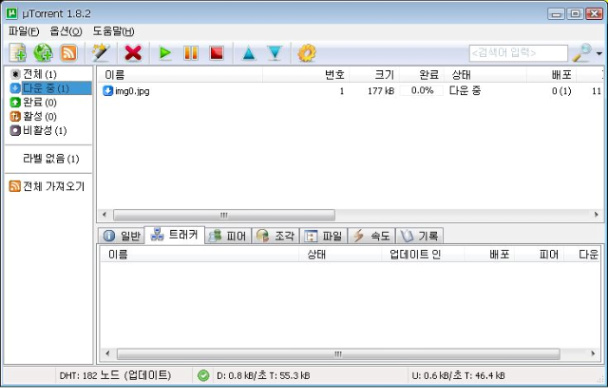The height and width of the screenshot is (388, 608).
Task: Sort torrent list by 배포 column
Action: (551, 75)
